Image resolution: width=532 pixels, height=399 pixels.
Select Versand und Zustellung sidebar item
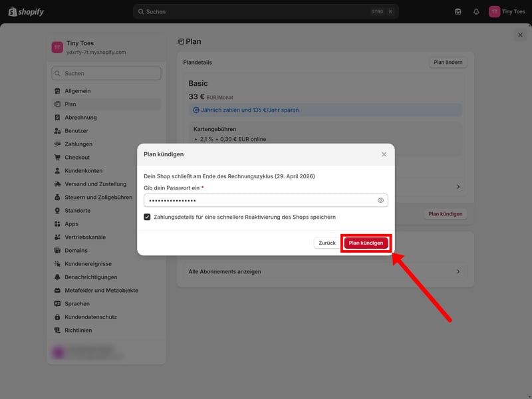pos(95,184)
